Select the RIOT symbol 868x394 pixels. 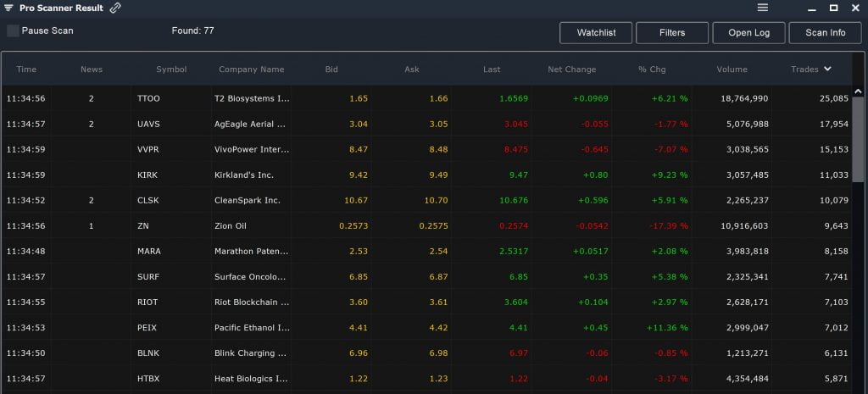coord(147,302)
